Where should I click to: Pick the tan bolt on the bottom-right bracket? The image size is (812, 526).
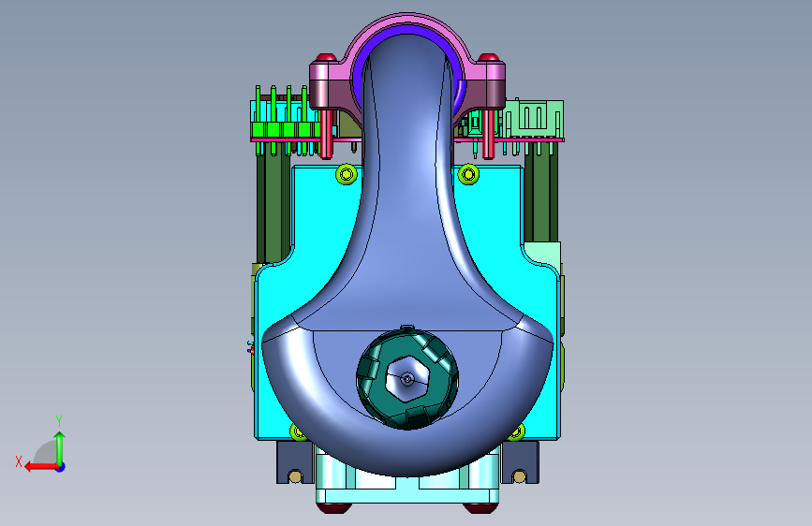tap(520, 475)
